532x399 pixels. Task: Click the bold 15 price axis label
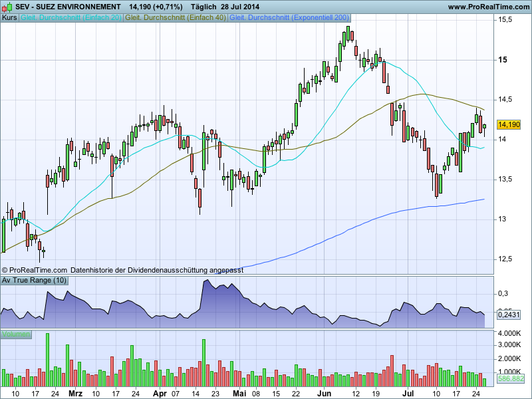(x=503, y=60)
